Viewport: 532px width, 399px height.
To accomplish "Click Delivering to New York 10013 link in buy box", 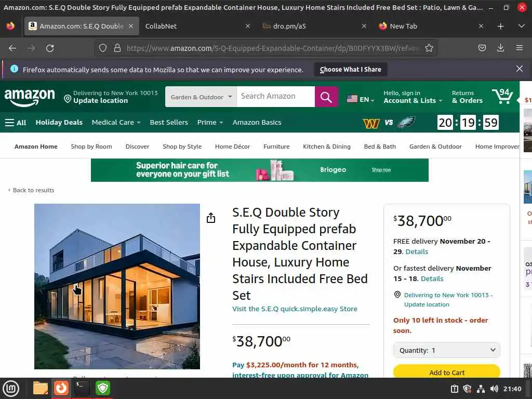I will click(448, 300).
